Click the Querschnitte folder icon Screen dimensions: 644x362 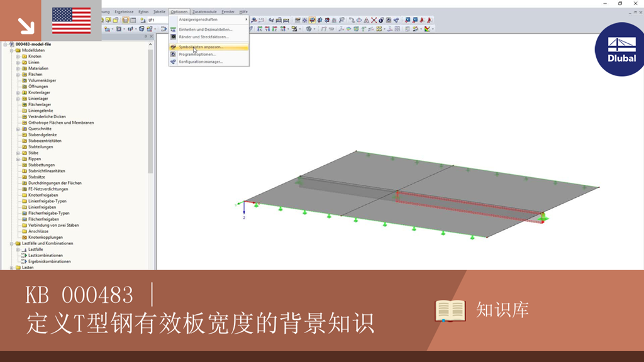pyautogui.click(x=25, y=129)
